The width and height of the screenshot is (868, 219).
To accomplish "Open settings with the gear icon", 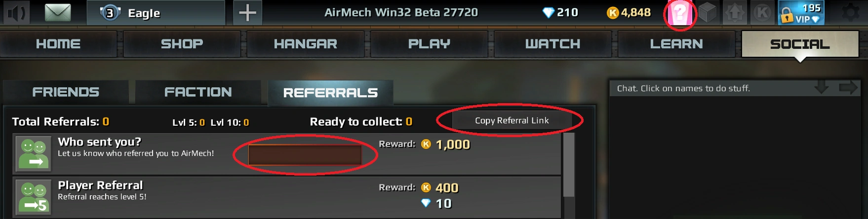I will [x=850, y=13].
